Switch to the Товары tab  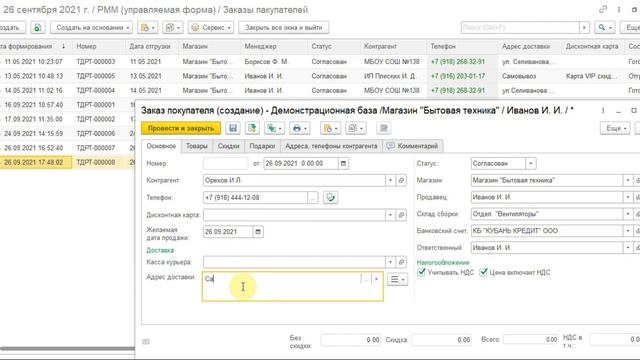197,146
